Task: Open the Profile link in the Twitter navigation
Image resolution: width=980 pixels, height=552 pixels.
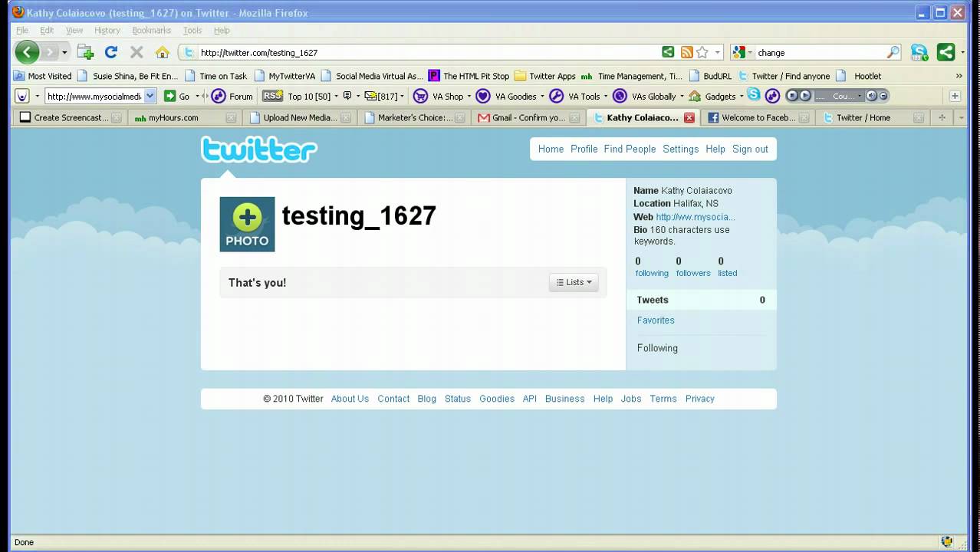Action: tap(584, 149)
